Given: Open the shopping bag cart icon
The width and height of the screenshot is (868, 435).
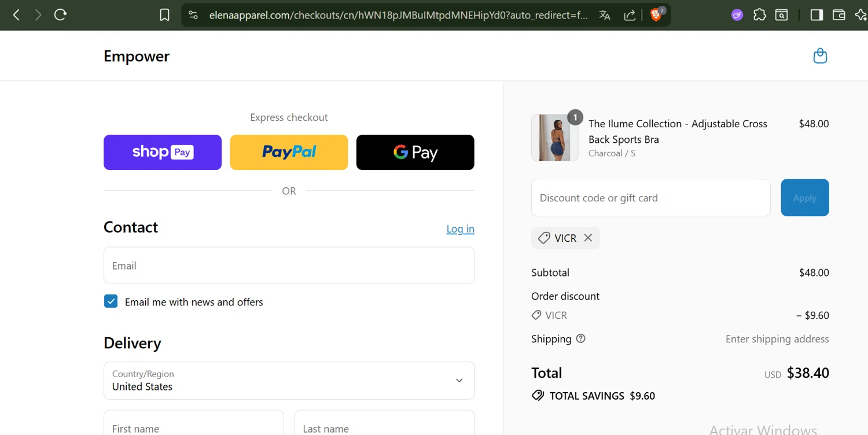Looking at the screenshot, I should click(x=820, y=56).
